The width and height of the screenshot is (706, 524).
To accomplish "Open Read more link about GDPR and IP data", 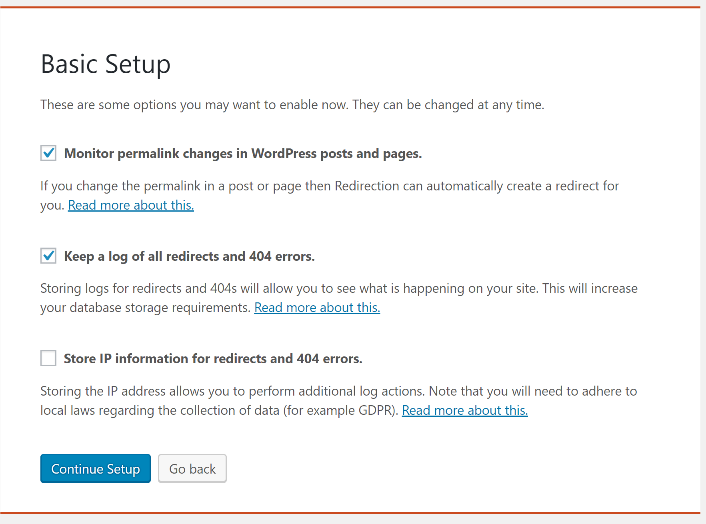I will [x=465, y=410].
